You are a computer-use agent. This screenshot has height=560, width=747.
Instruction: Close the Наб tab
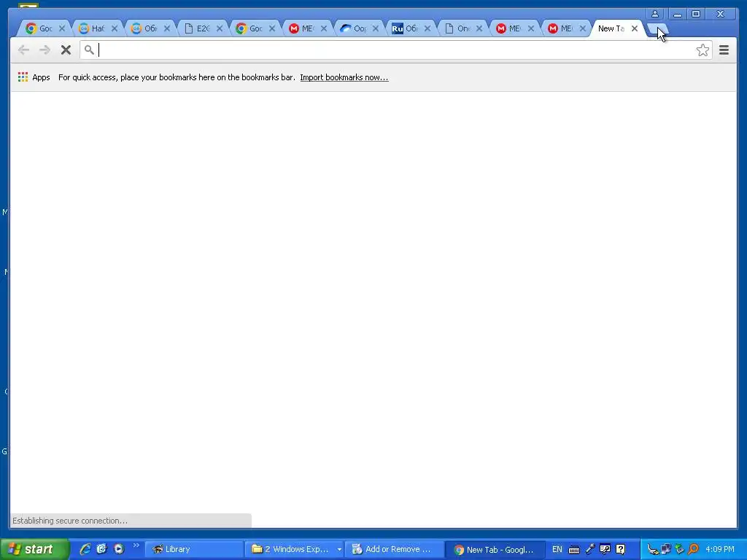[x=115, y=28]
